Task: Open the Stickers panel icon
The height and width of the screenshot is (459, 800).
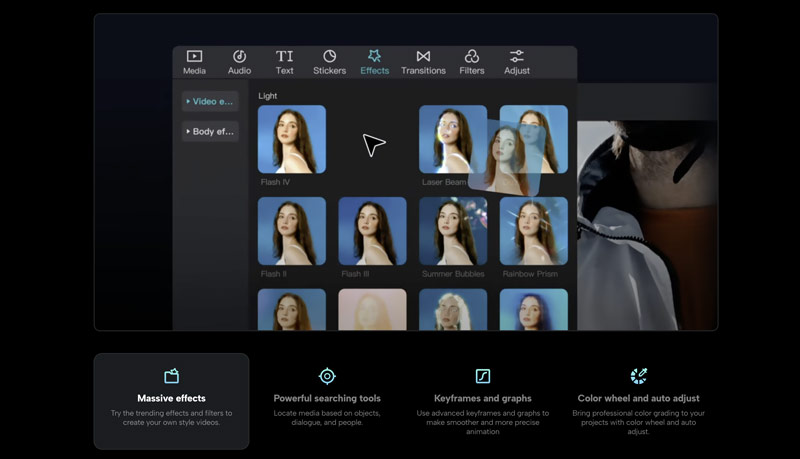Action: (x=329, y=57)
